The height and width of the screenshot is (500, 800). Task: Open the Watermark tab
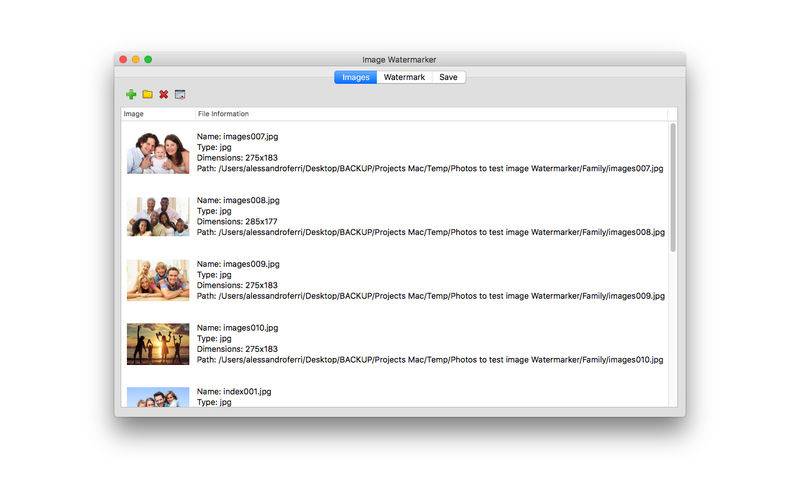click(x=404, y=77)
